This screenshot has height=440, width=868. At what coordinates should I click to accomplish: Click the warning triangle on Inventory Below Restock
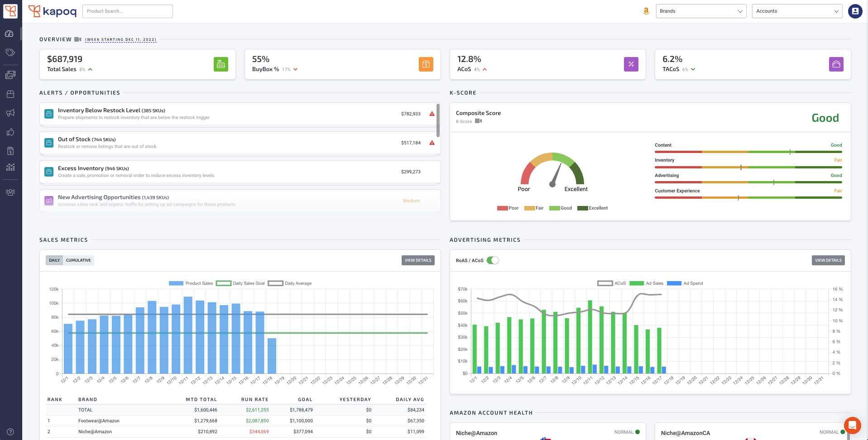(x=432, y=114)
